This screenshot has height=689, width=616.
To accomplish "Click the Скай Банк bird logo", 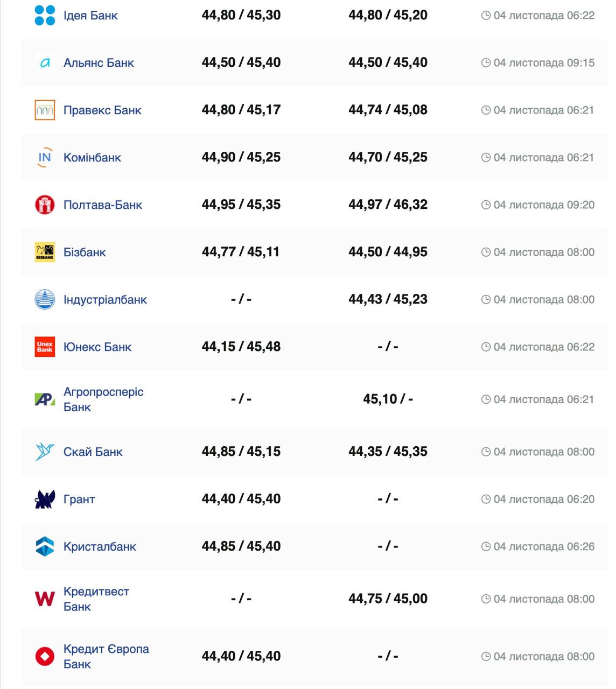I will point(45,452).
